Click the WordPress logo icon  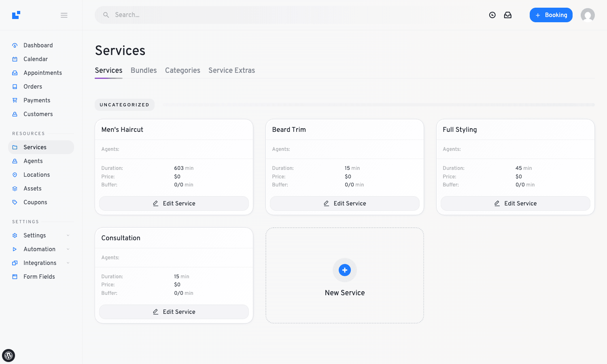click(x=8, y=356)
